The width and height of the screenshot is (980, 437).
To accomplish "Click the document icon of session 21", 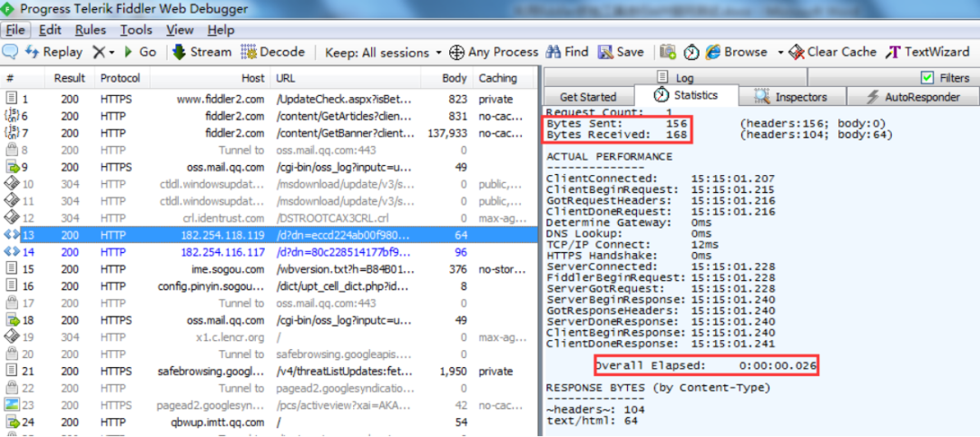I will coord(12,371).
